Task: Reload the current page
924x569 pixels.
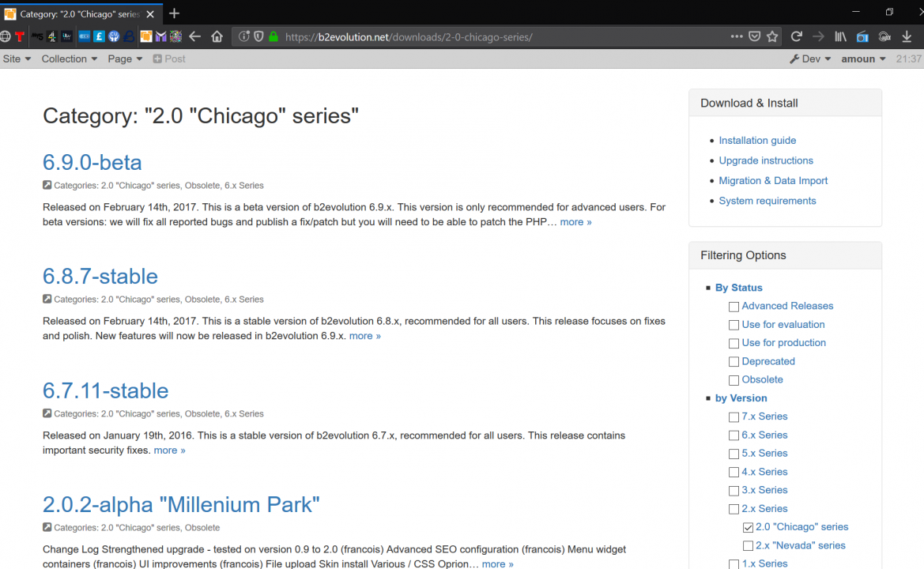Action: click(797, 36)
